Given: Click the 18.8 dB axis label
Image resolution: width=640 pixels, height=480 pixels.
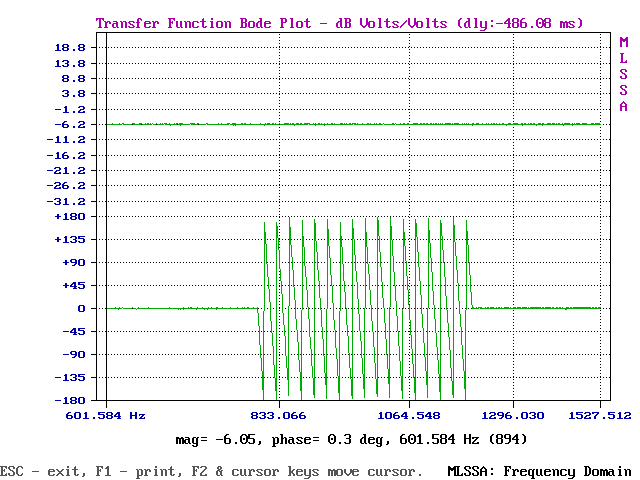Looking at the screenshot, I should pyautogui.click(x=70, y=48).
